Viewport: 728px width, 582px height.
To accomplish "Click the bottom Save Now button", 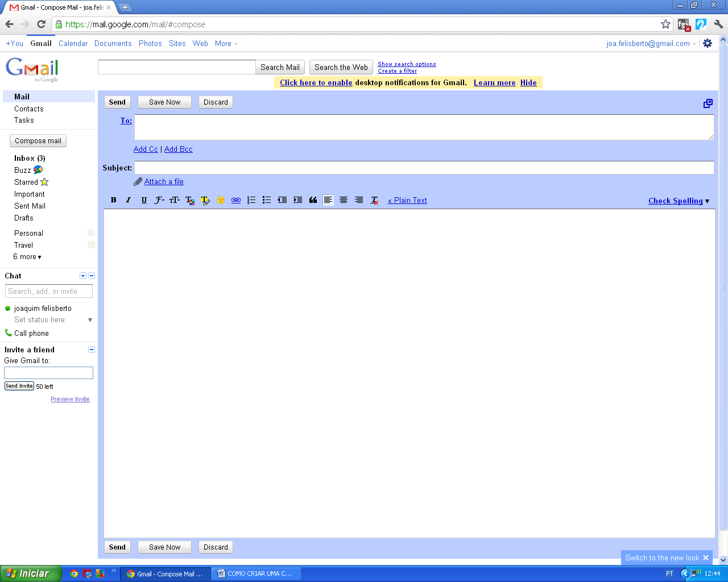I will pyautogui.click(x=165, y=547).
